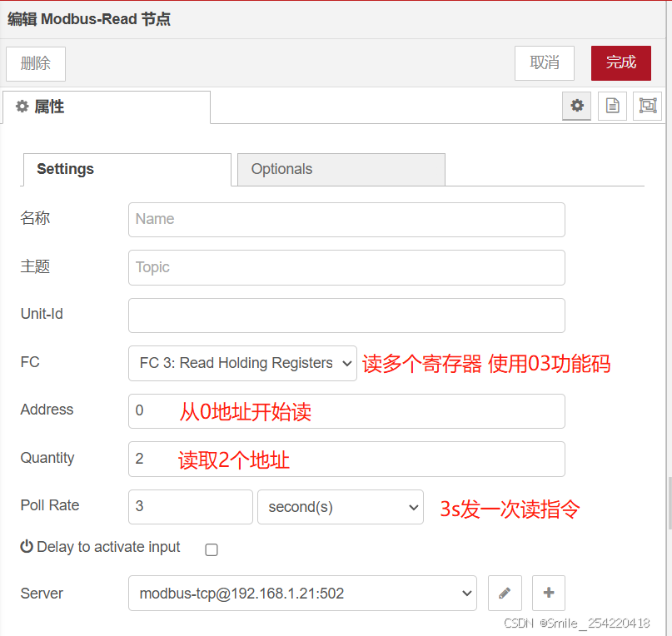This screenshot has width=672, height=636.
Task: Focus the Unit-Id input field
Action: pos(346,316)
